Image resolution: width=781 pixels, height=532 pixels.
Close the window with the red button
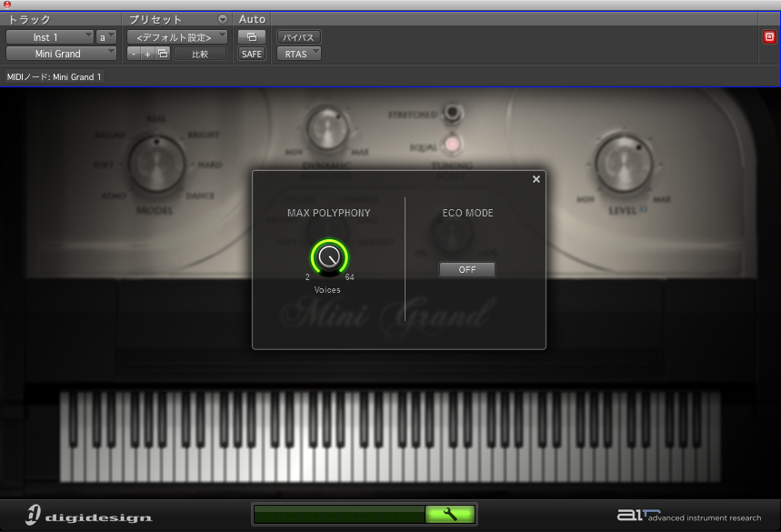[7, 5]
